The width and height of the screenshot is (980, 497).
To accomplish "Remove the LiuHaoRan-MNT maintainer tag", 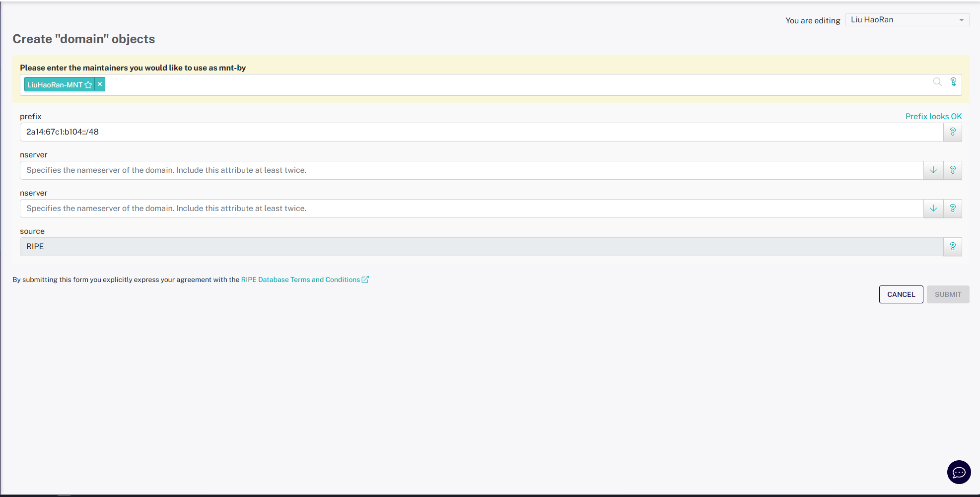I will click(x=100, y=84).
